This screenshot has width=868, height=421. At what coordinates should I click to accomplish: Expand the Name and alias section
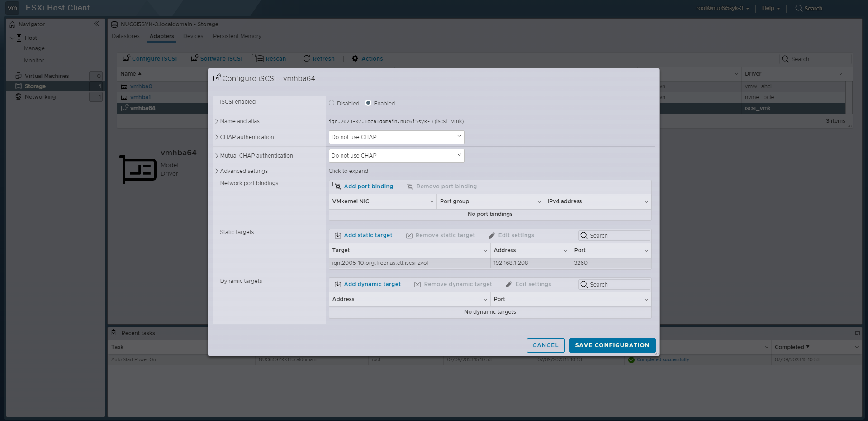point(217,121)
